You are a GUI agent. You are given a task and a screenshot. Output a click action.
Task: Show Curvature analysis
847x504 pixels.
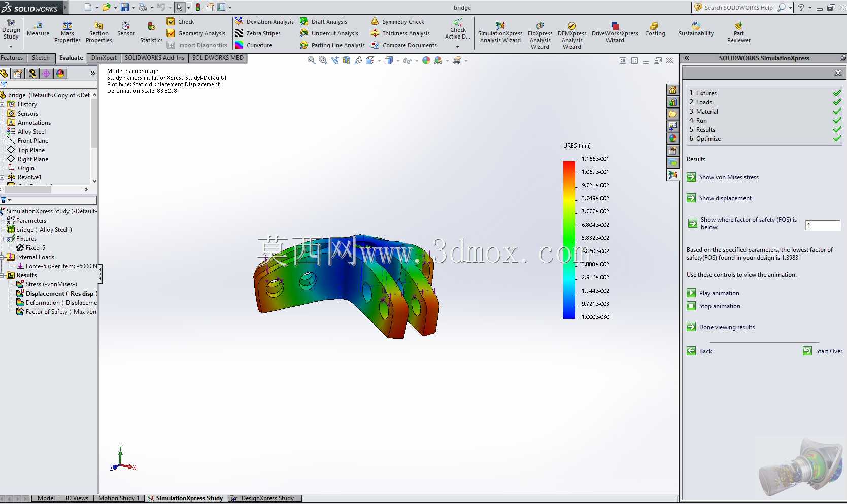click(253, 45)
